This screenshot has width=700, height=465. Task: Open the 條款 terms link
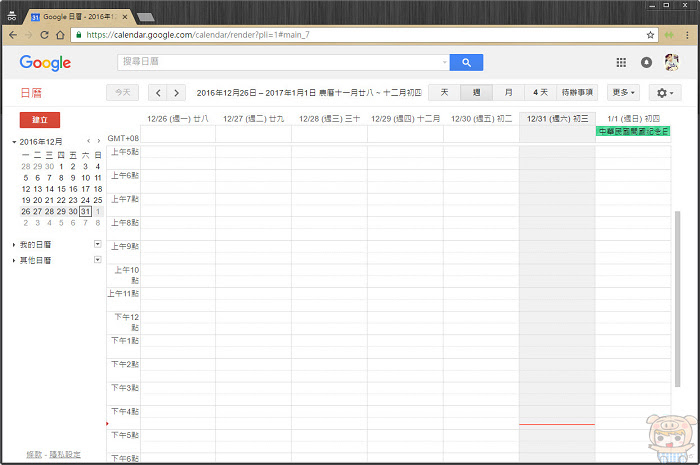(x=34, y=455)
